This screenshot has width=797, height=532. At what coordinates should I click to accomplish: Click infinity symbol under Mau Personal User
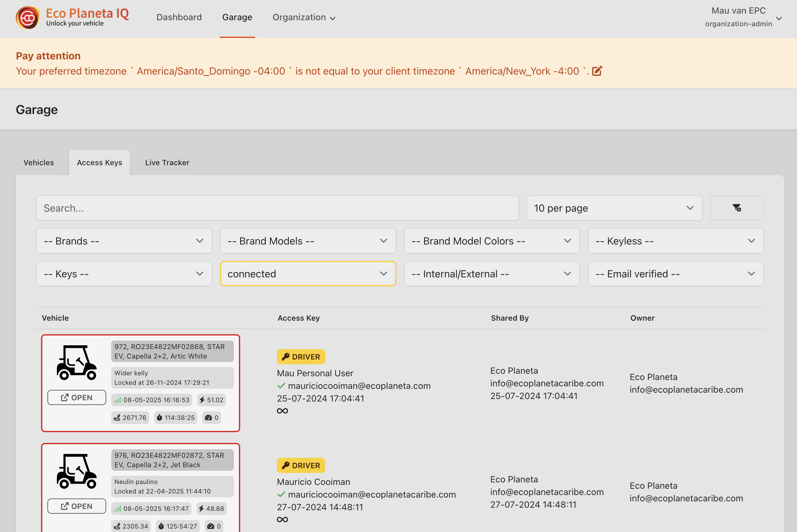pos(282,411)
